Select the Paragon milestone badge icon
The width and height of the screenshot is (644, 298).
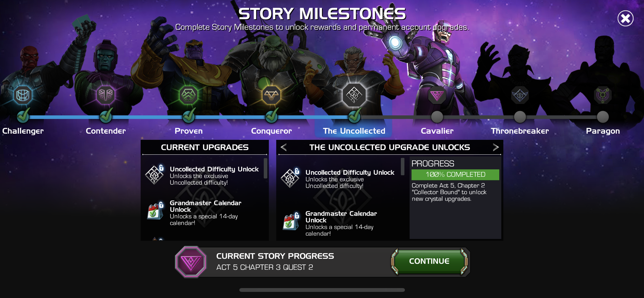pyautogui.click(x=603, y=95)
